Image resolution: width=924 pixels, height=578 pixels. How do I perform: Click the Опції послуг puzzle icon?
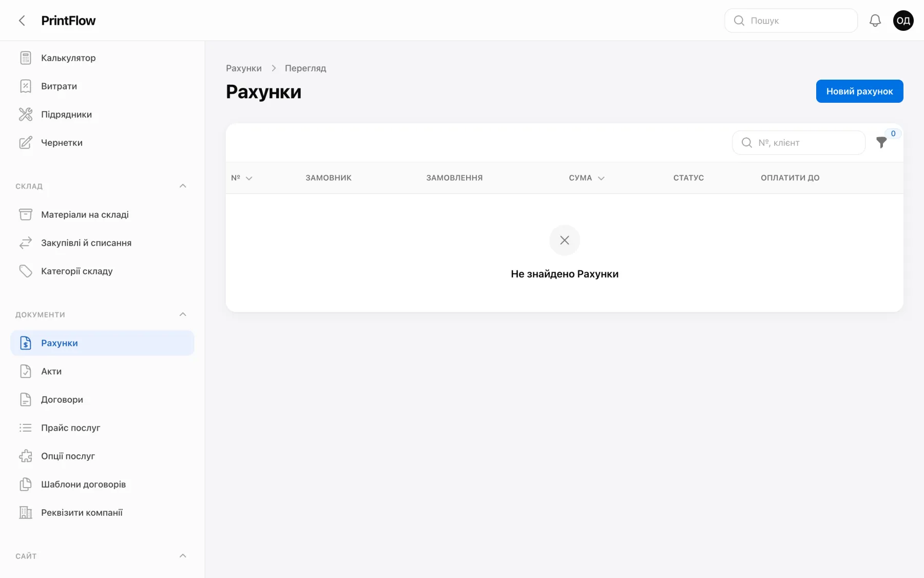click(26, 456)
